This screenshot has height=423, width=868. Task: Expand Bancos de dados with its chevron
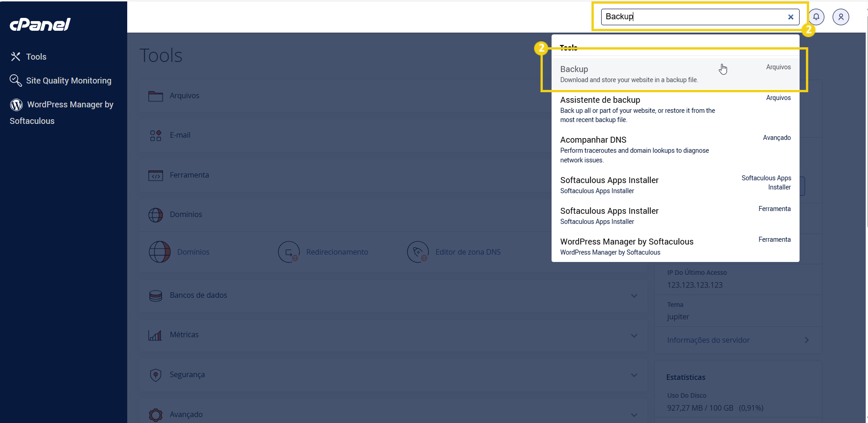(634, 296)
